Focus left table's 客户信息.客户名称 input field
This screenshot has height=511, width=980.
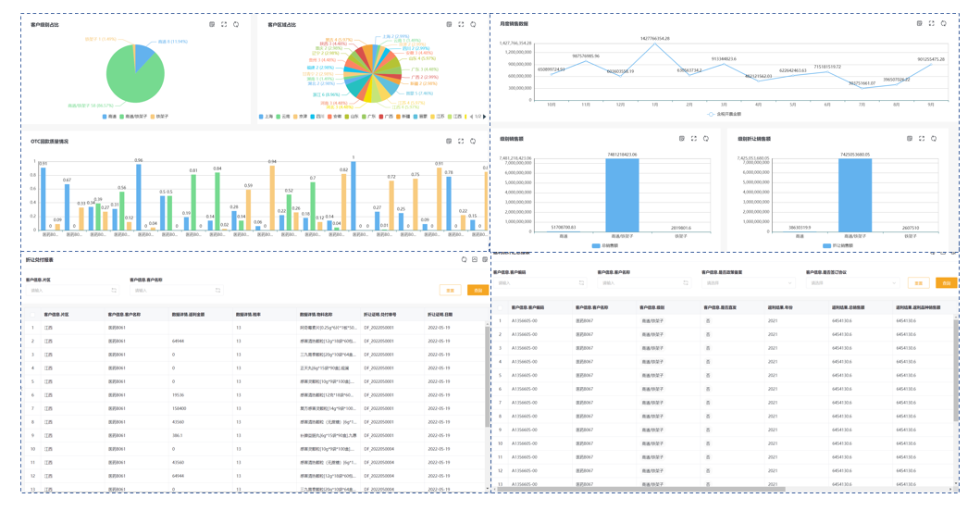coord(176,290)
